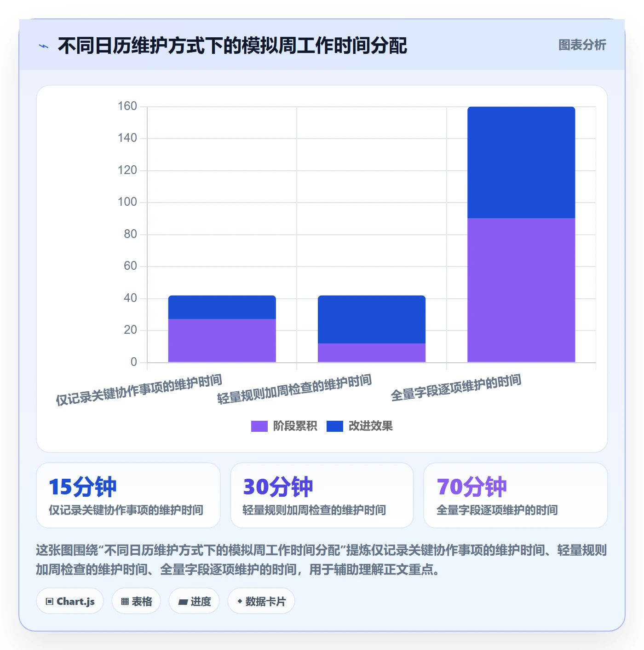Click the caption under the 30分钟 value

click(314, 510)
